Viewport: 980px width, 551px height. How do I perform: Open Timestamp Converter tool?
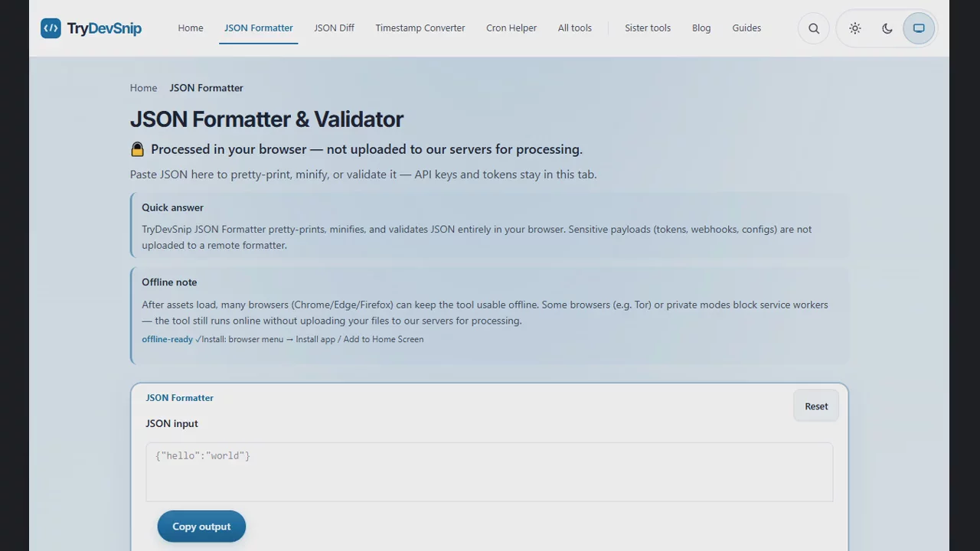point(420,28)
